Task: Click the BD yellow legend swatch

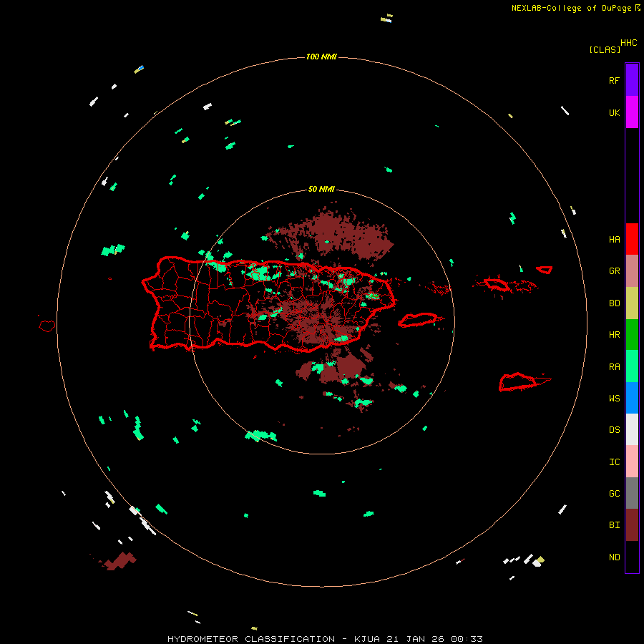Action: coord(632,303)
